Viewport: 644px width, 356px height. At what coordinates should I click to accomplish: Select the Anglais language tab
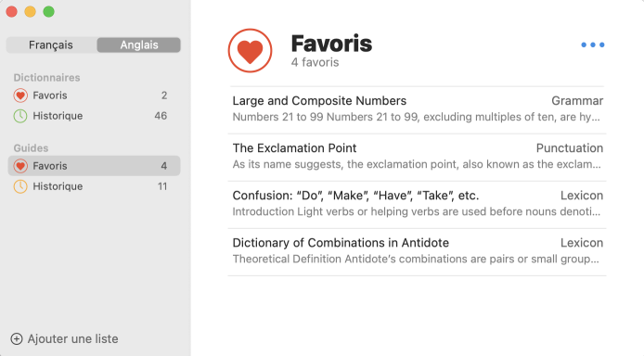(139, 44)
